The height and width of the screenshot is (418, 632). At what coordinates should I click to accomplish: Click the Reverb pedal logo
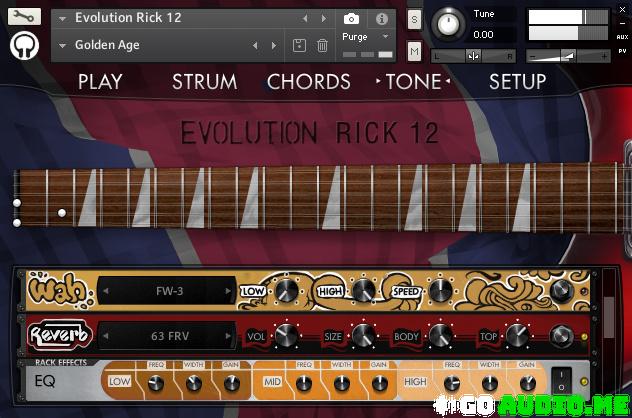click(x=59, y=335)
